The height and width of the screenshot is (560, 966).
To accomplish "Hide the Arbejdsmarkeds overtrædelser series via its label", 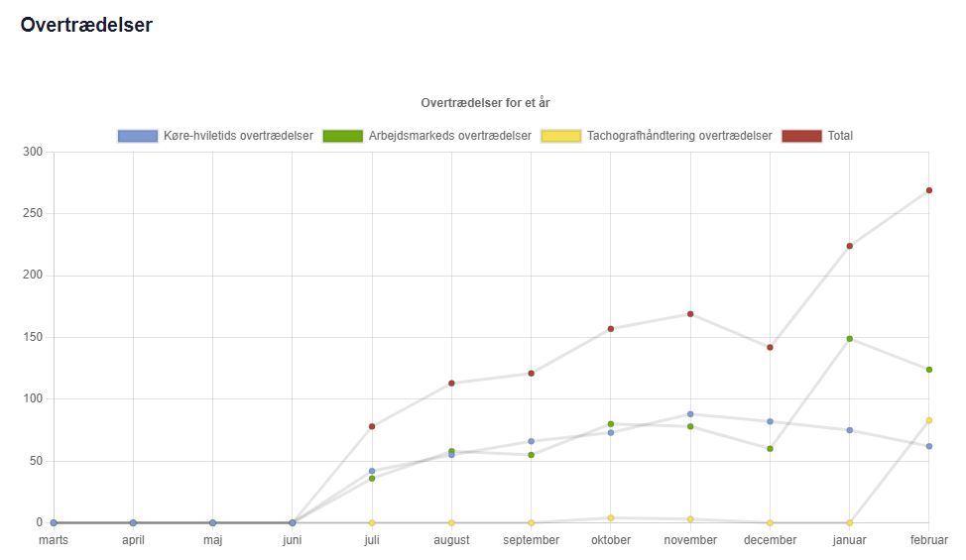I will coord(449,136).
